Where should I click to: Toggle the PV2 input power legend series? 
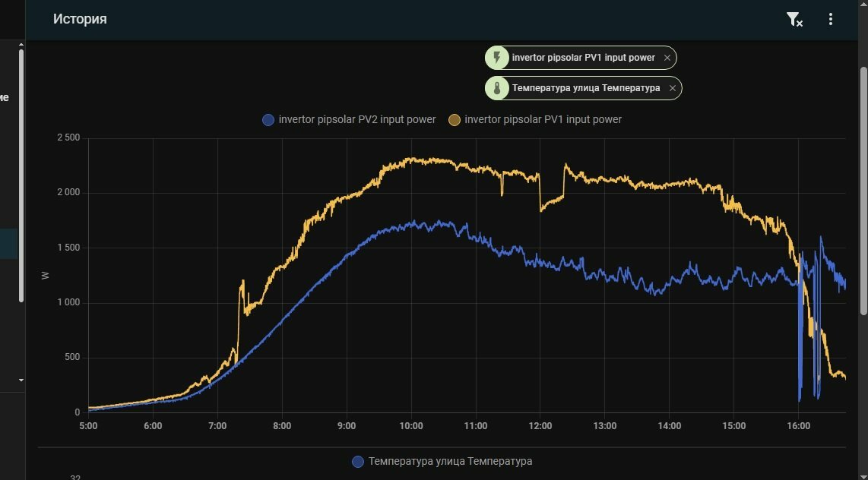tap(350, 119)
